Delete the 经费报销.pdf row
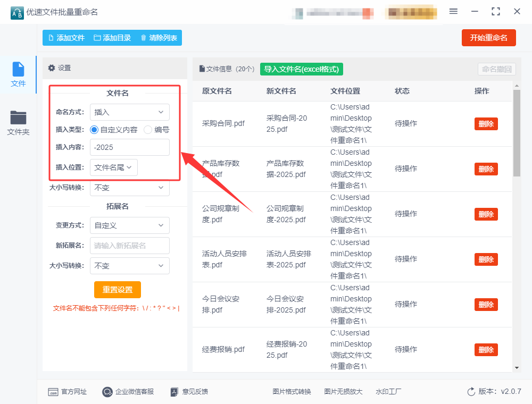Viewport: 532px width, 404px height. 486,350
